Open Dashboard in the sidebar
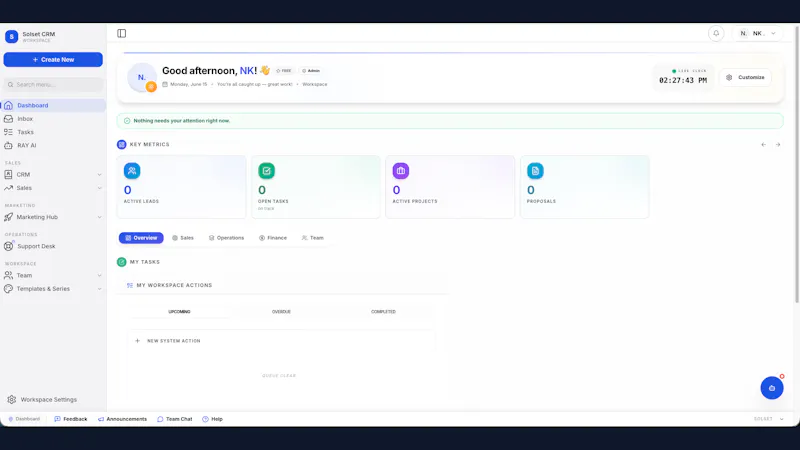The image size is (800, 450). tap(53, 105)
